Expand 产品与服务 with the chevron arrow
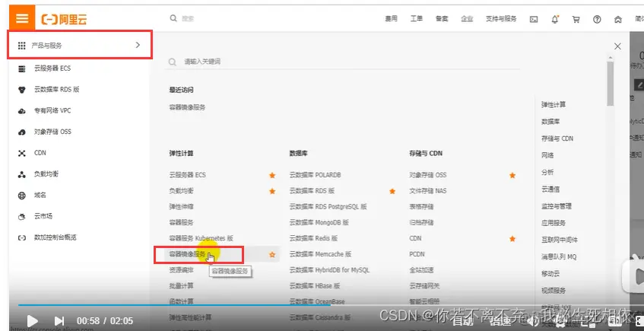 (x=138, y=45)
